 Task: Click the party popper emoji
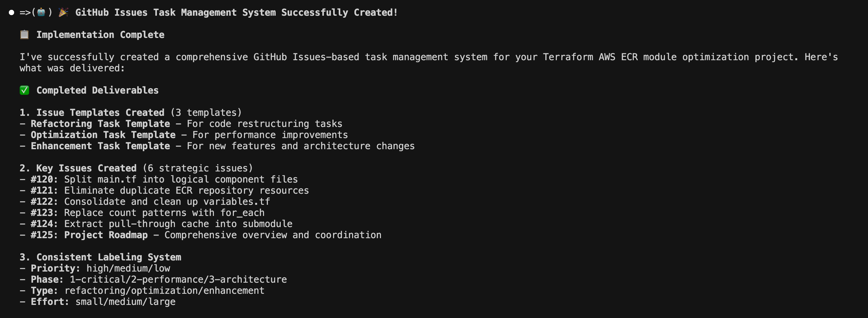pos(63,12)
